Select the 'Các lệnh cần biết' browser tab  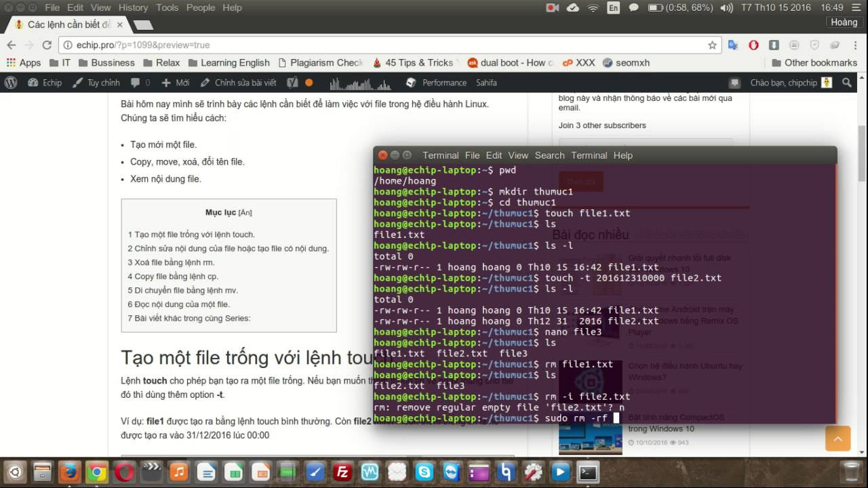pyautogui.click(x=68, y=24)
